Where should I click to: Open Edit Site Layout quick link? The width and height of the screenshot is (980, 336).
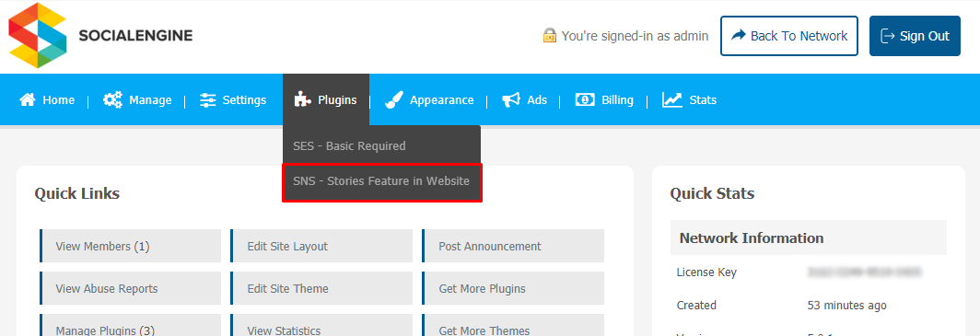pos(321,246)
